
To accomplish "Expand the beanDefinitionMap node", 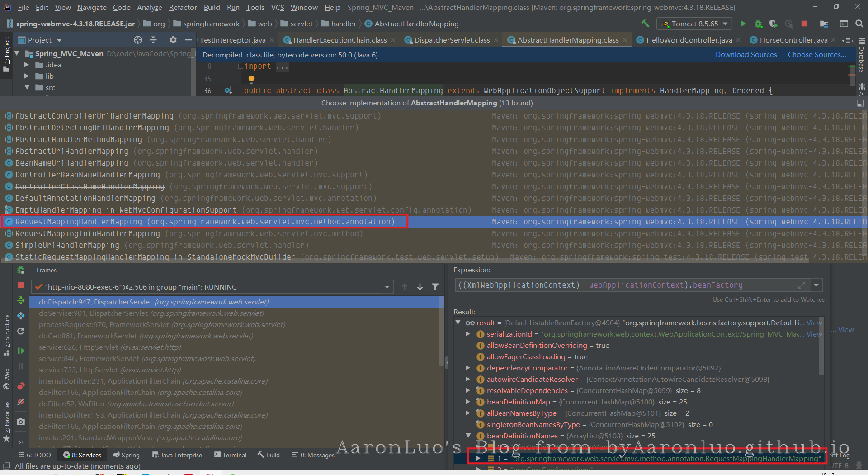I will point(468,402).
